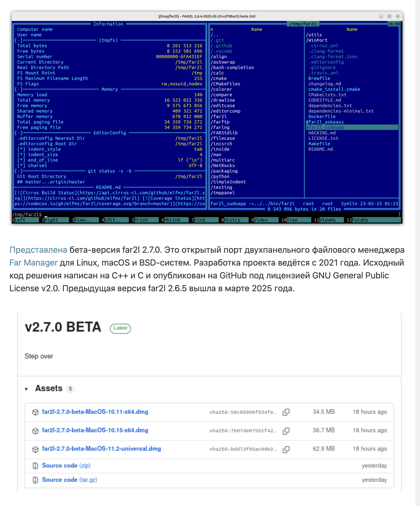The width and height of the screenshot is (420, 506).
Task: Open F8 Histry in key bar
Action: (x=235, y=220)
